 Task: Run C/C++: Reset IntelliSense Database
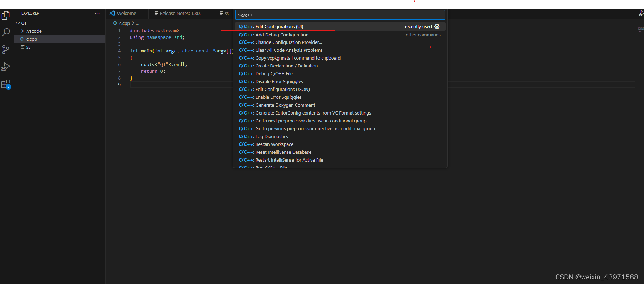coord(340,152)
